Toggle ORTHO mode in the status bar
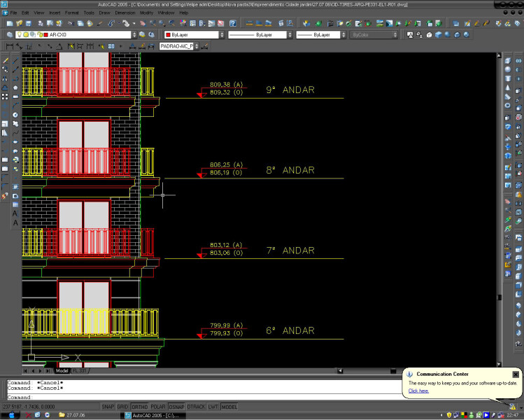Viewport: 524px width, 420px height. tap(139, 407)
